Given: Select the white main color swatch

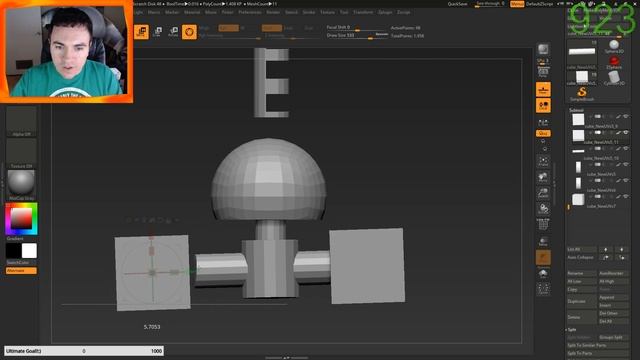Looking at the screenshot, I should pyautogui.click(x=29, y=251).
